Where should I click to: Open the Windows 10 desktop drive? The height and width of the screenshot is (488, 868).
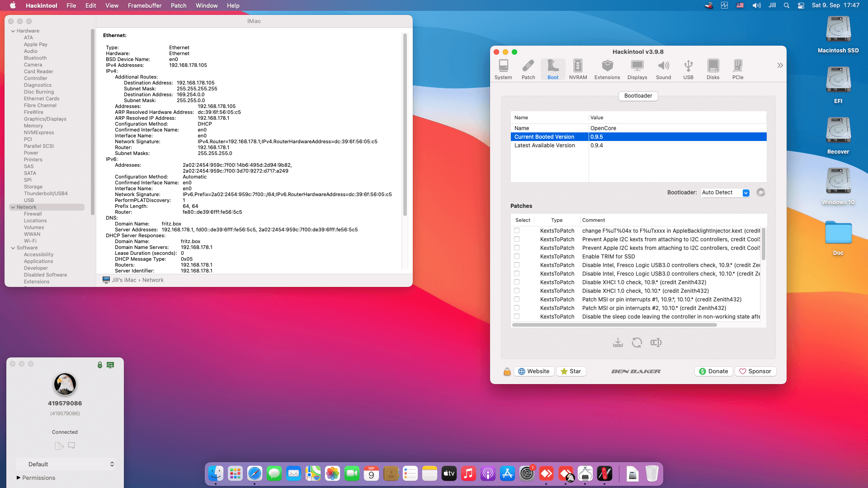click(x=838, y=187)
